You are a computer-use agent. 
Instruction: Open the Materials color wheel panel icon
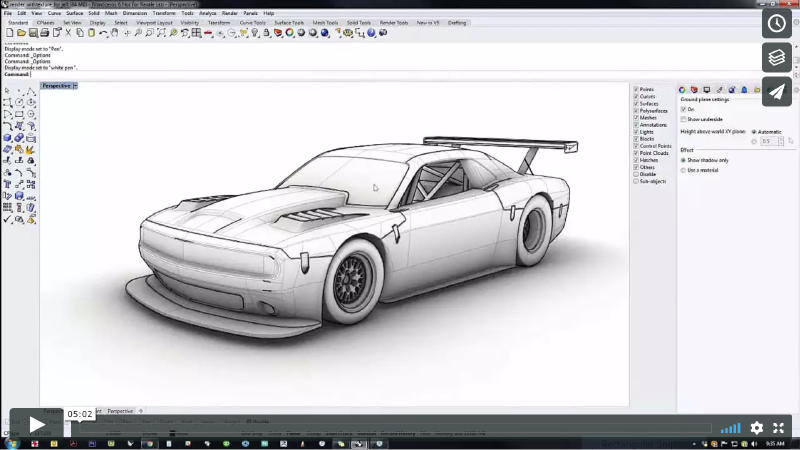(x=682, y=90)
